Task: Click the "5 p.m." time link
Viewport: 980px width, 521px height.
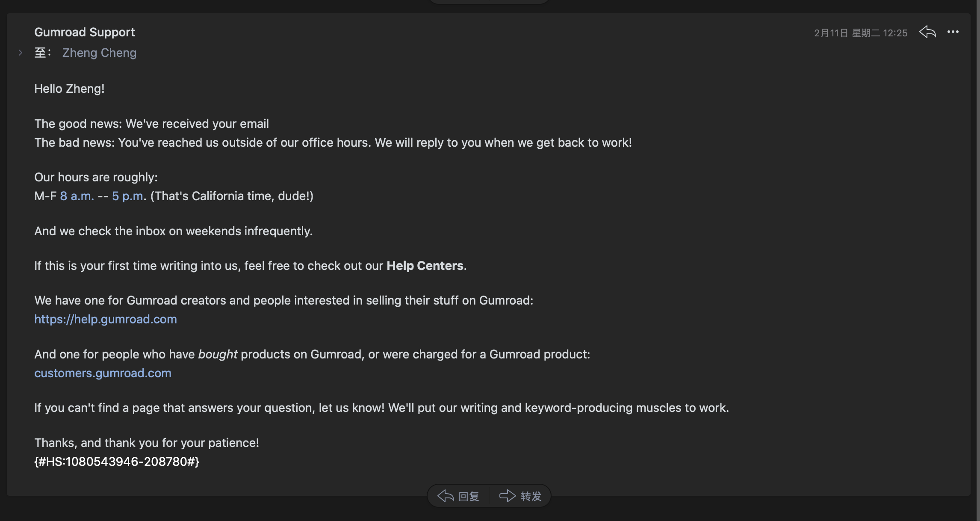Action: tap(128, 196)
